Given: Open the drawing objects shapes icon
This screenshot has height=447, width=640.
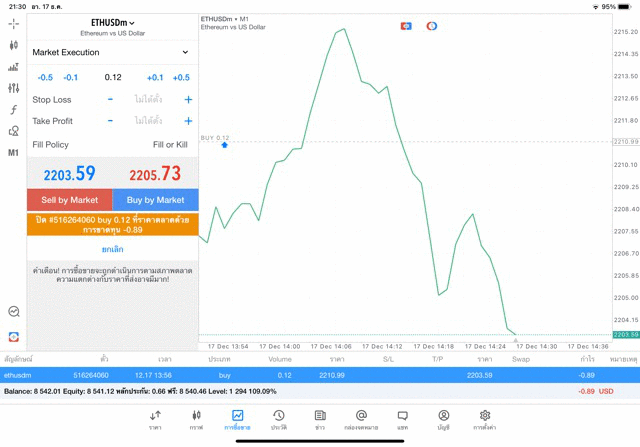Looking at the screenshot, I should (13, 131).
